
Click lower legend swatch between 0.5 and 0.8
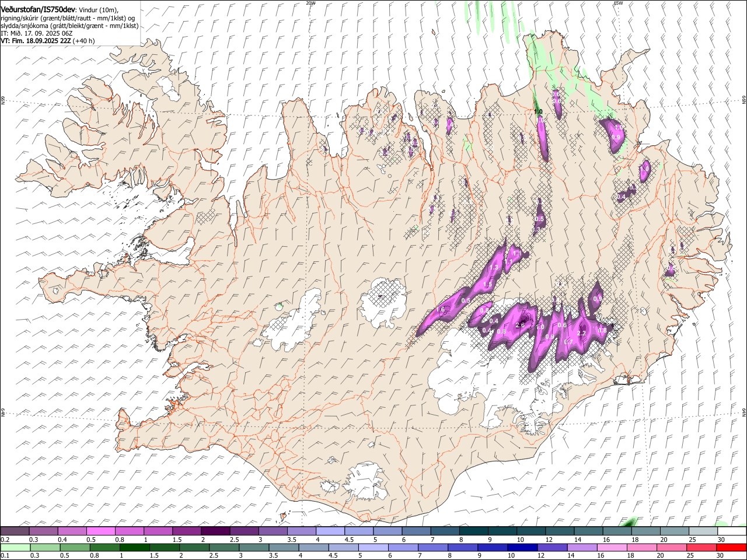[75, 547]
